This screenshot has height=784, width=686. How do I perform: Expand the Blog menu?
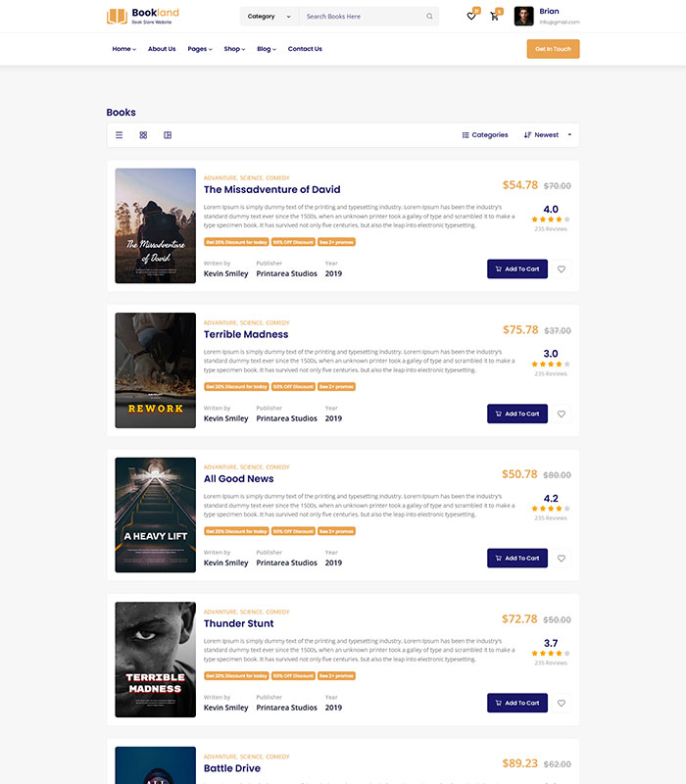pyautogui.click(x=267, y=49)
